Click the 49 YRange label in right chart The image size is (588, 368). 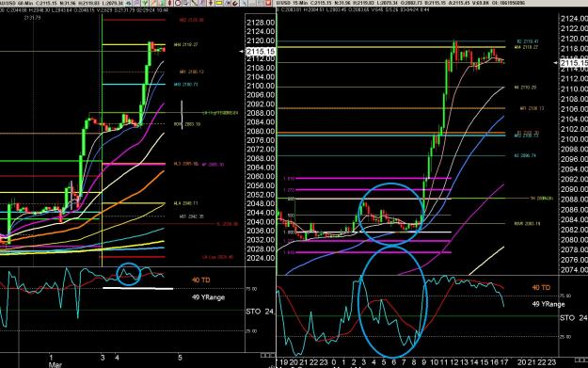tap(548, 304)
